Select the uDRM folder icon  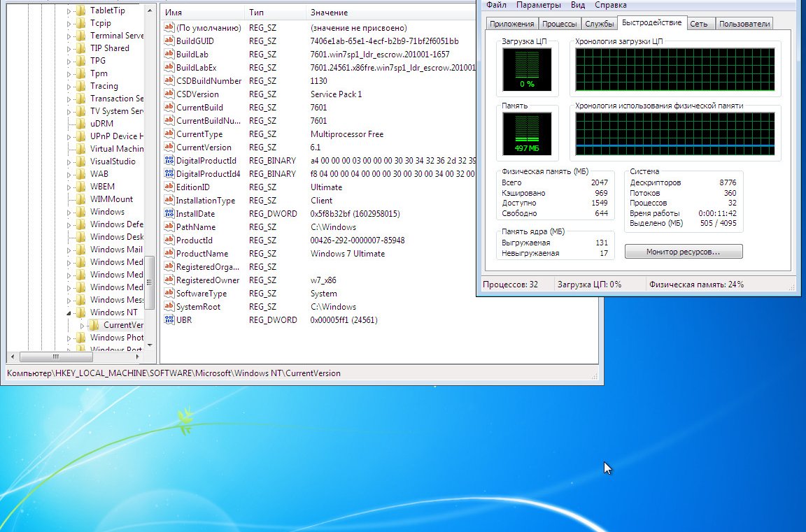80,123
